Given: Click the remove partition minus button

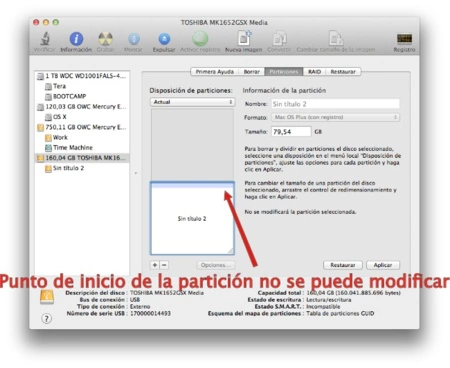Looking at the screenshot, I should pos(164,265).
